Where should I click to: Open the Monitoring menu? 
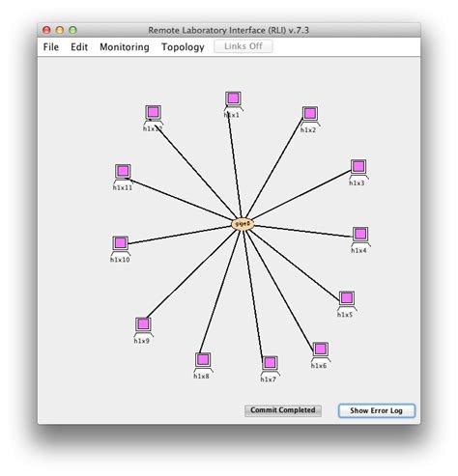coord(125,47)
